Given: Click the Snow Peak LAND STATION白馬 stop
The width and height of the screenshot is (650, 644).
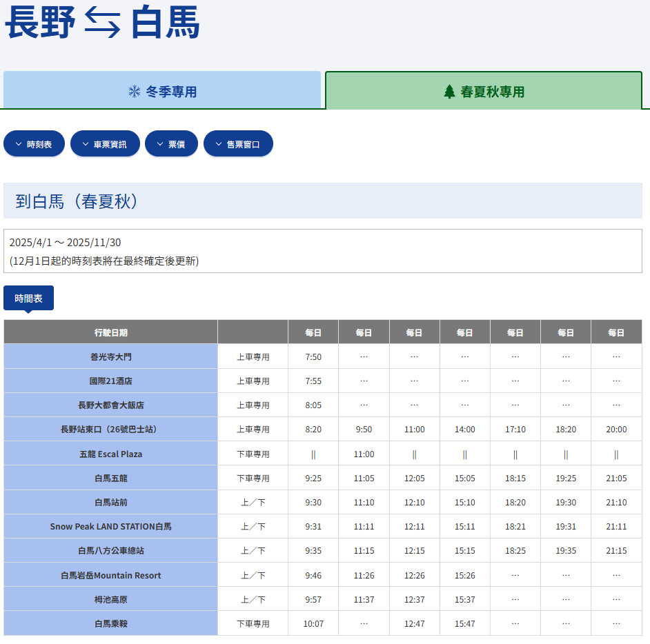Looking at the screenshot, I should click(110, 526).
